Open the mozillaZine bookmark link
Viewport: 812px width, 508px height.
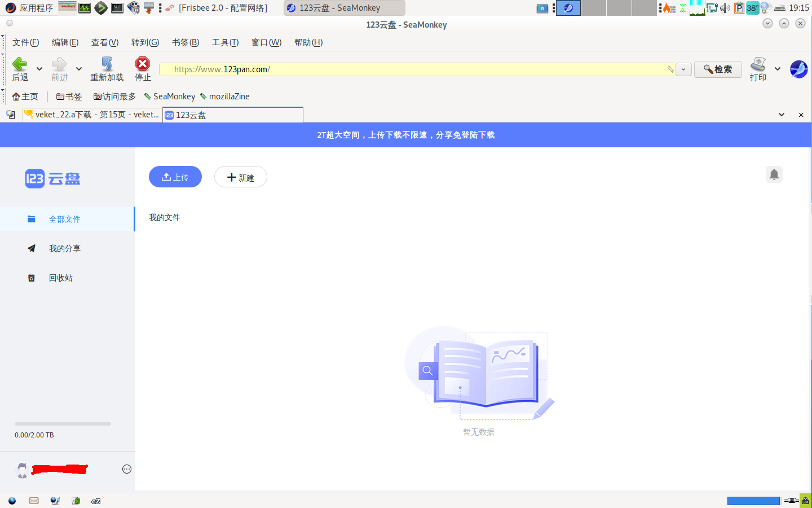pyautogui.click(x=225, y=97)
